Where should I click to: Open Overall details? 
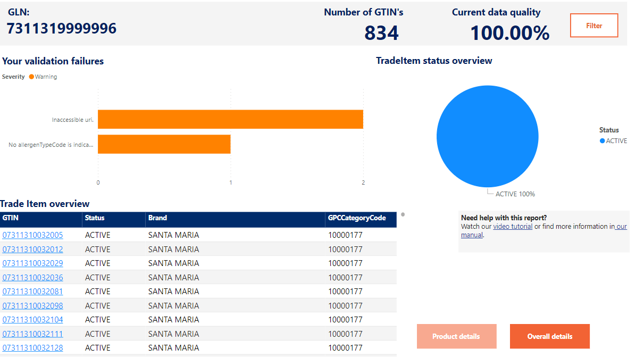[550, 336]
